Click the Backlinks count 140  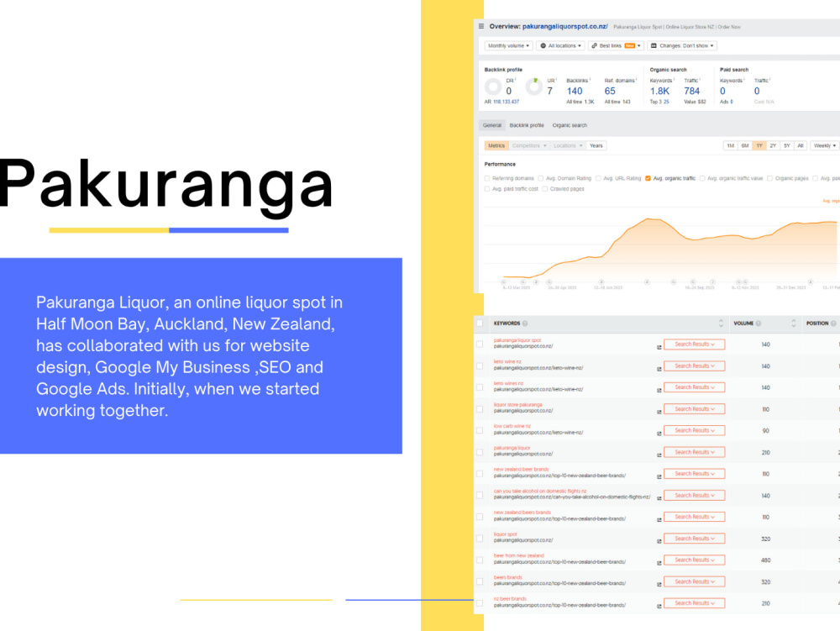[575, 91]
